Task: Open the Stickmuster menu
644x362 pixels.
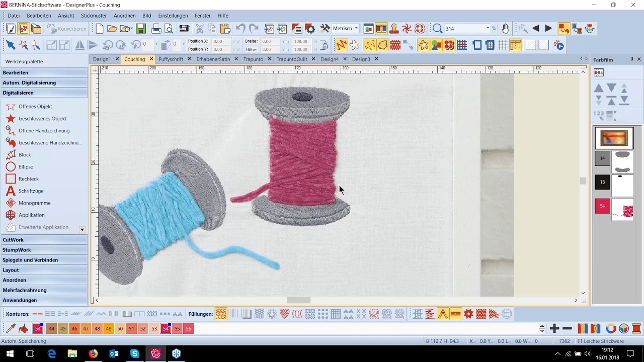Action: click(x=94, y=16)
